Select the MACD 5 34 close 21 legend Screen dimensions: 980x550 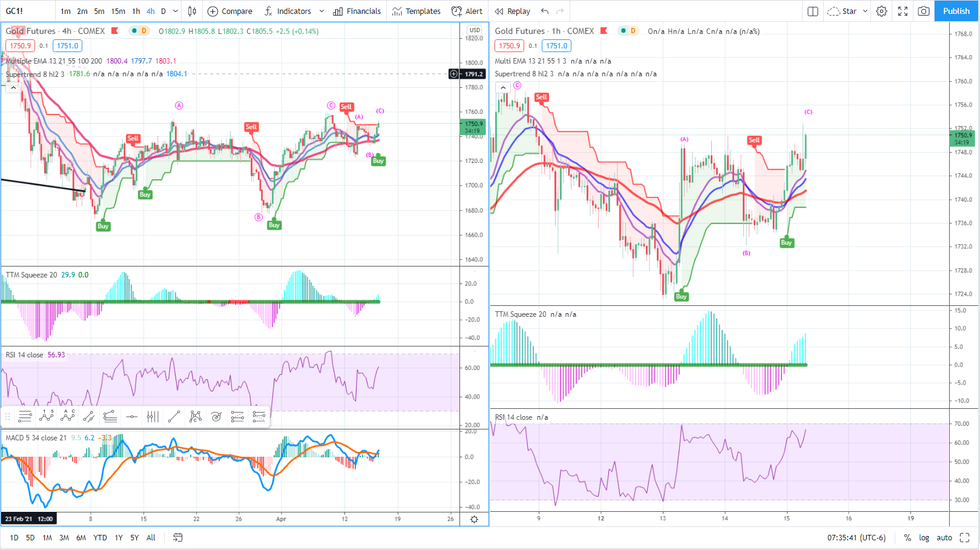36,437
